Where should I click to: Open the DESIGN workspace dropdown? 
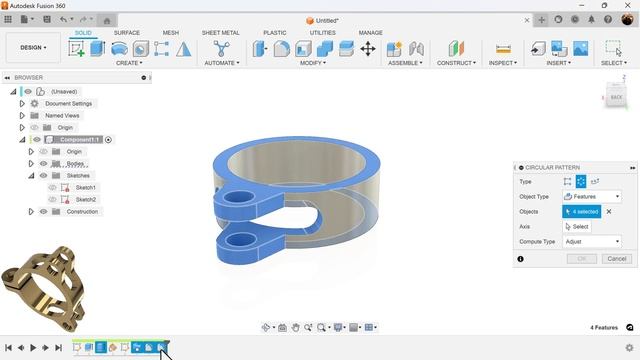click(x=33, y=48)
